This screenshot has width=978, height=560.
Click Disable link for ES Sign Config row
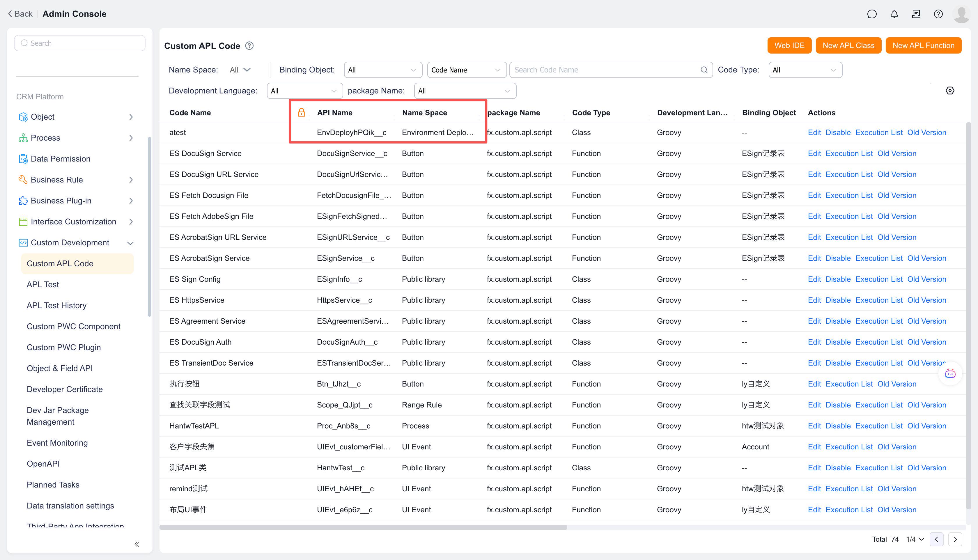pos(838,279)
